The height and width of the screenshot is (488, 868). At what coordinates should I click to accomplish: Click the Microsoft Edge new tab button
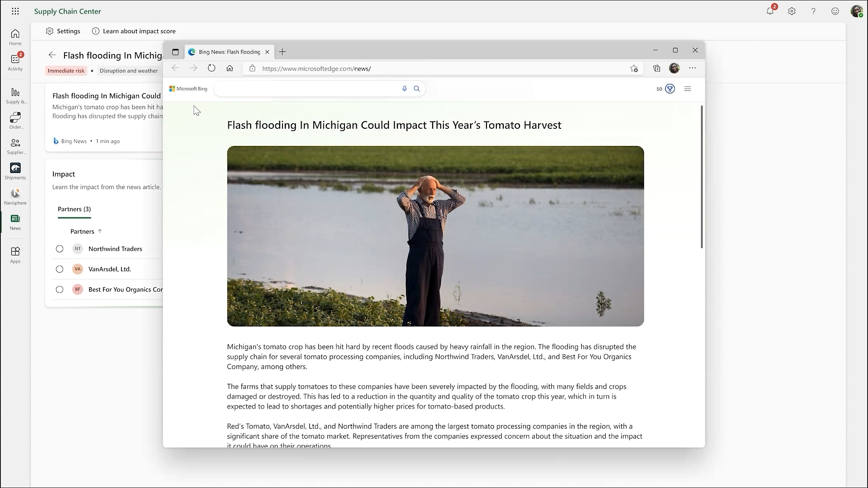coord(282,51)
